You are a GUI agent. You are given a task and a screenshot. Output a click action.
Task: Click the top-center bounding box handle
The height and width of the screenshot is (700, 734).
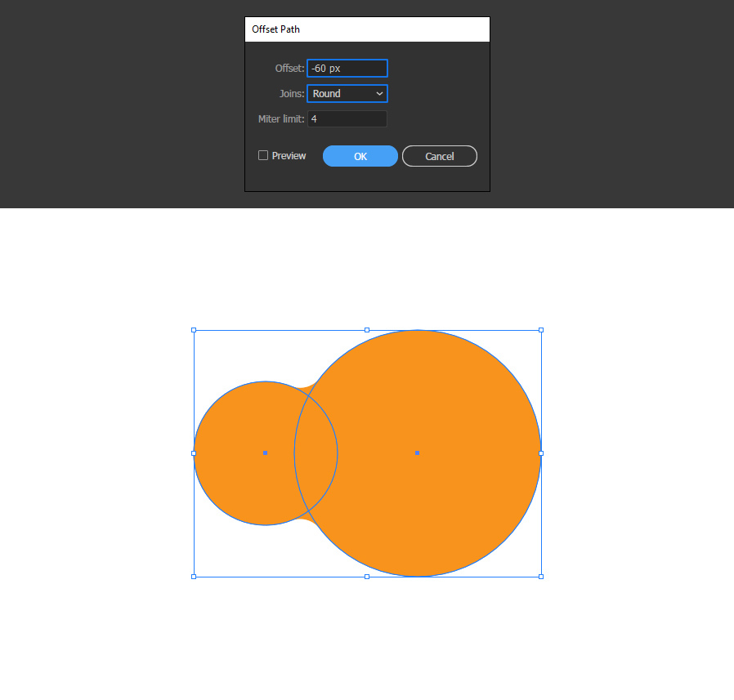(x=367, y=330)
